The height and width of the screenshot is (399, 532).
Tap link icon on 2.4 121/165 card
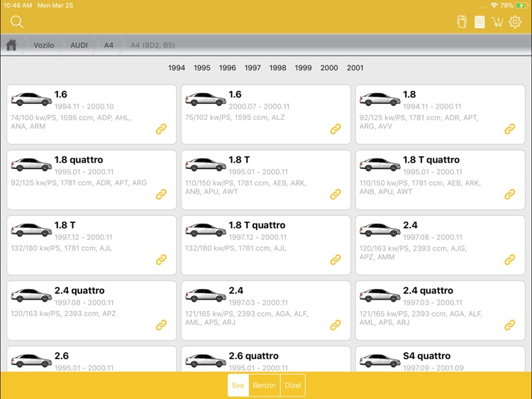click(336, 325)
